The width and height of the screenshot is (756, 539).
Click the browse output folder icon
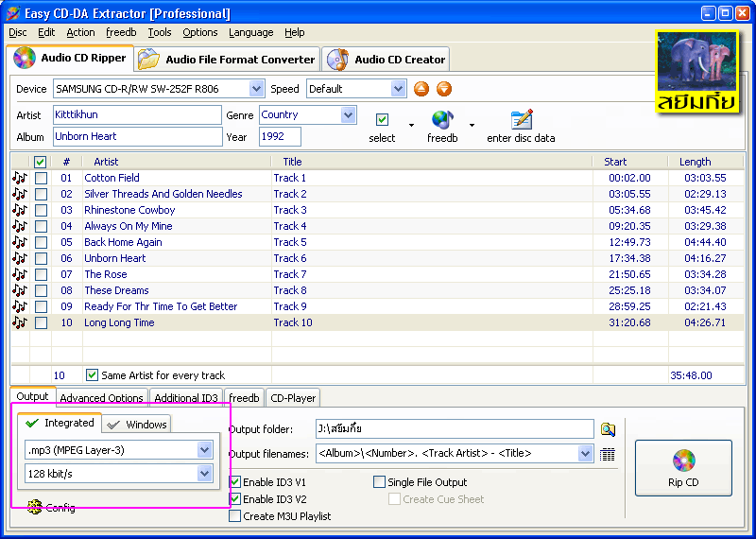coord(608,429)
